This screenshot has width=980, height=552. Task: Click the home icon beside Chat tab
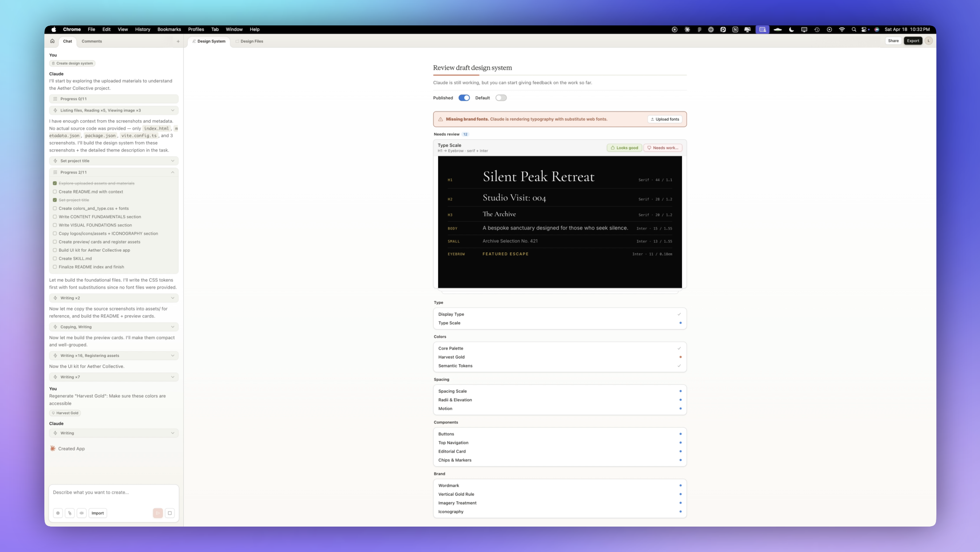(52, 41)
